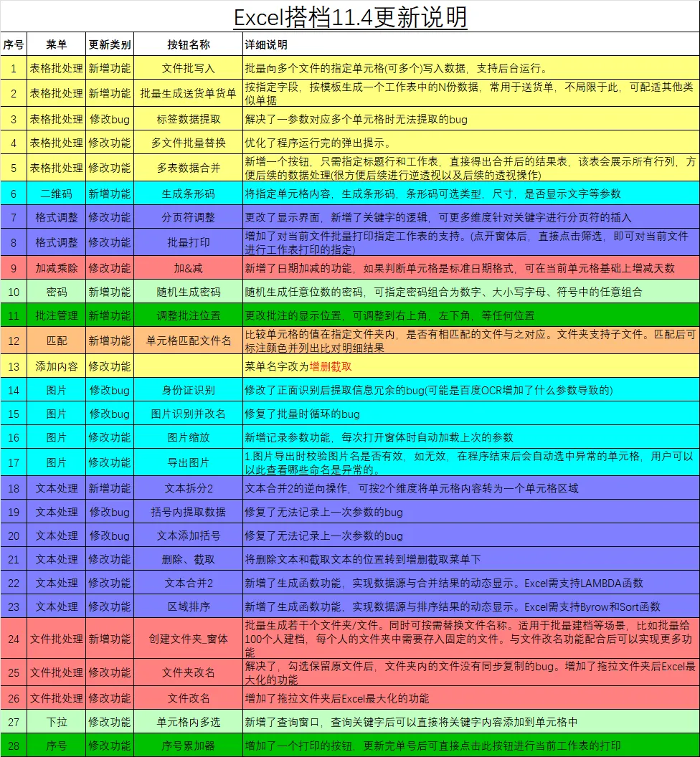Click row number 28 cell
This screenshot has width=700, height=757.
14,746
